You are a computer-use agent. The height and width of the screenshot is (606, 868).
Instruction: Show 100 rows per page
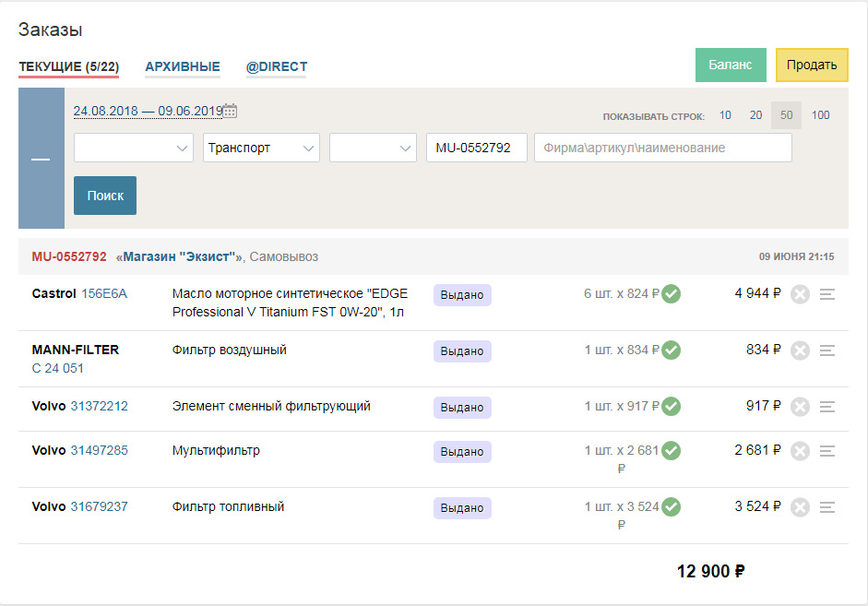coord(820,115)
